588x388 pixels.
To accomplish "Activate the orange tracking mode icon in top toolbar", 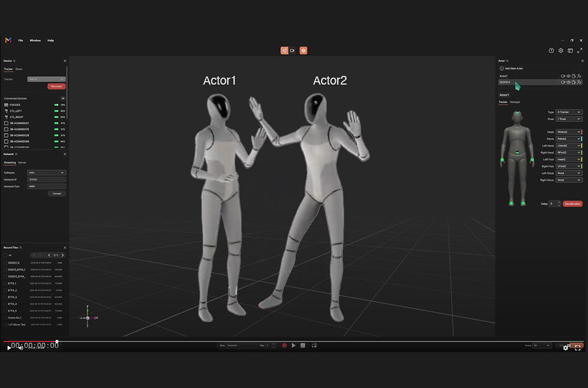I will [x=284, y=50].
